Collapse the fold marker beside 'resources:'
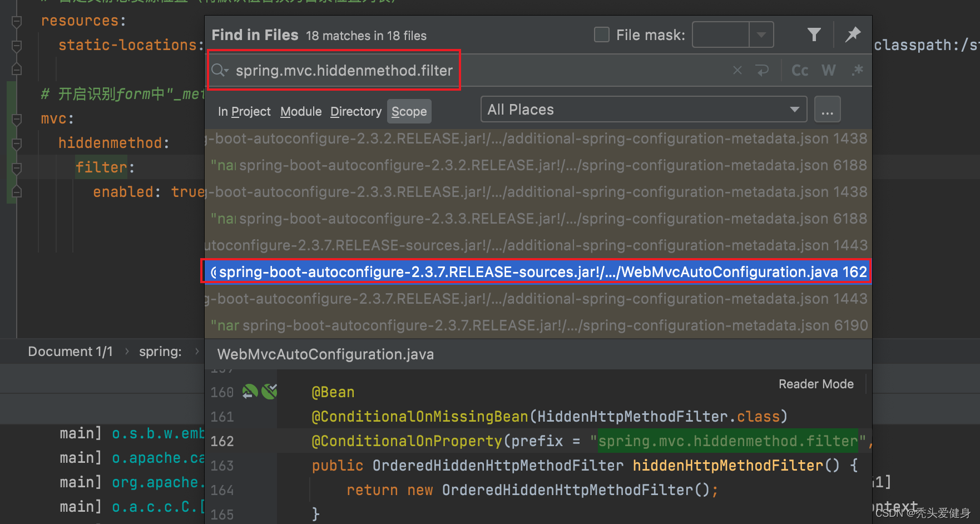The width and height of the screenshot is (980, 524). (x=17, y=21)
